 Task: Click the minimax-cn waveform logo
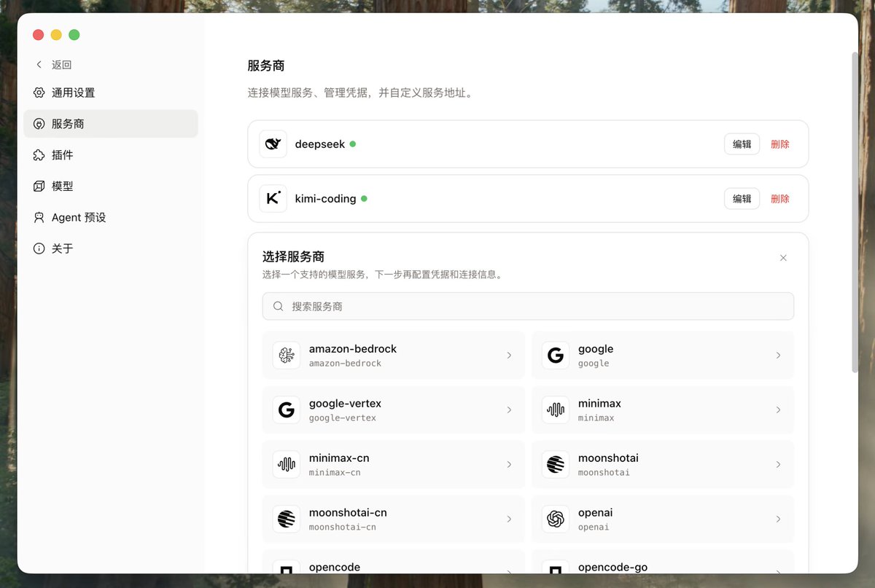pos(287,464)
